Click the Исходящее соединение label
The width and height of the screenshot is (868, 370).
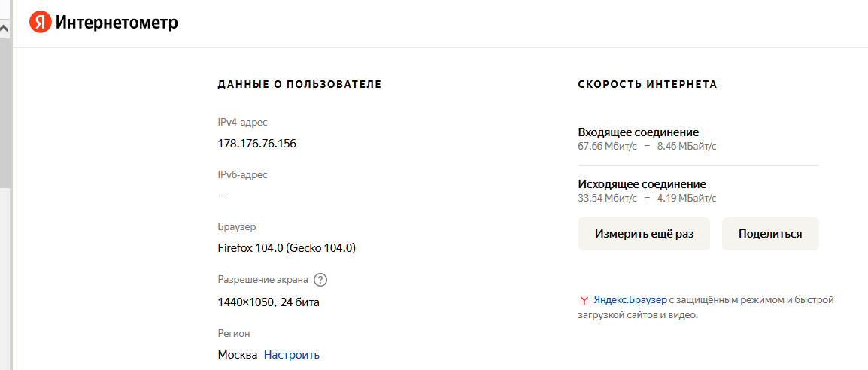[642, 183]
